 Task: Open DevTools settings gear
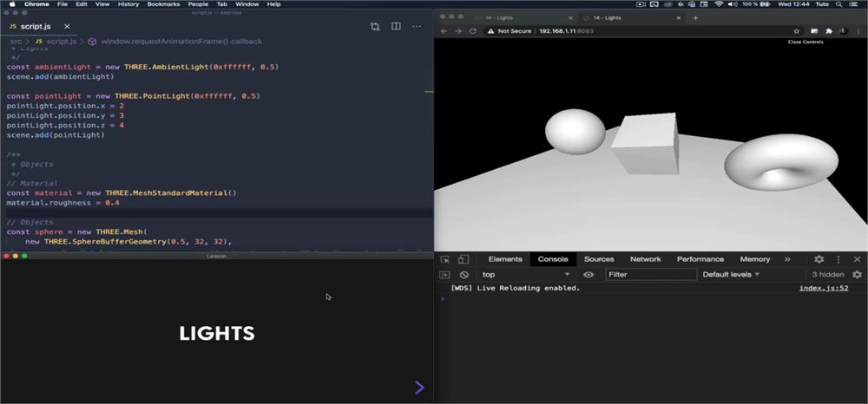point(819,259)
